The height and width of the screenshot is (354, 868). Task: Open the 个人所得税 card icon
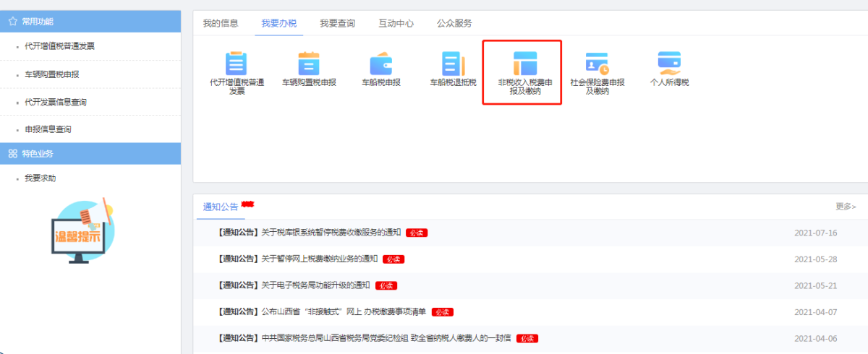[x=669, y=62]
